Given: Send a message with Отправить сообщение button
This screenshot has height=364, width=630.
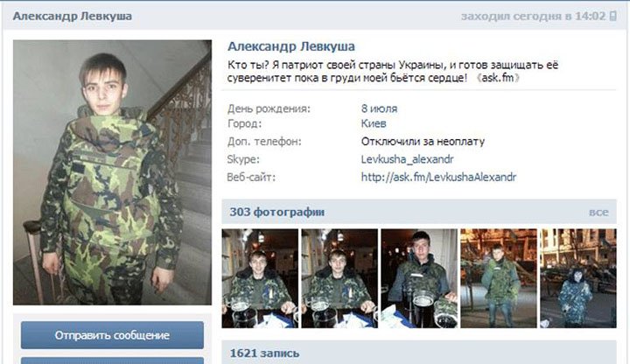Looking at the screenshot, I should 112,335.
